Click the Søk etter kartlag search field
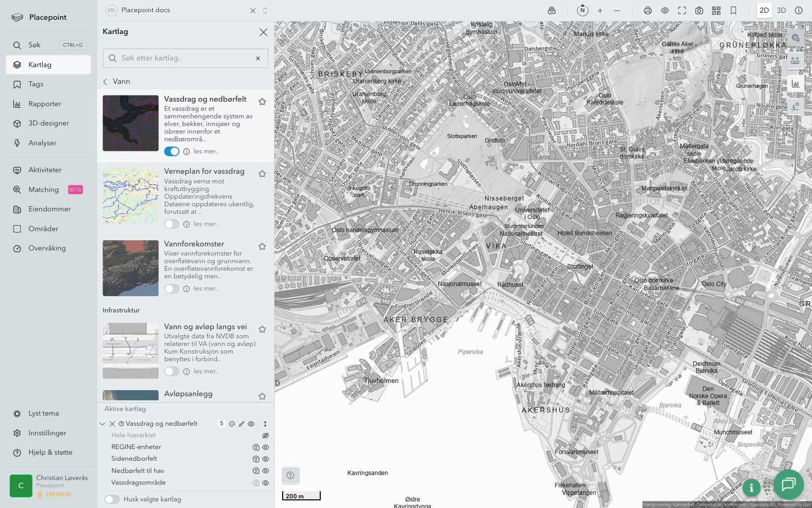Screen dimensions: 812x508 (185, 58)
